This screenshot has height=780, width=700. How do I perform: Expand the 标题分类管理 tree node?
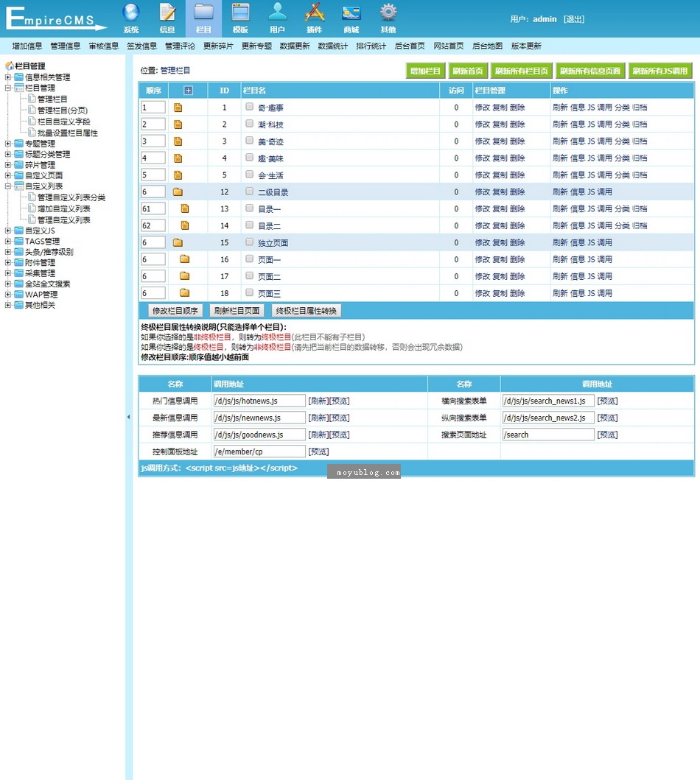click(x=8, y=154)
